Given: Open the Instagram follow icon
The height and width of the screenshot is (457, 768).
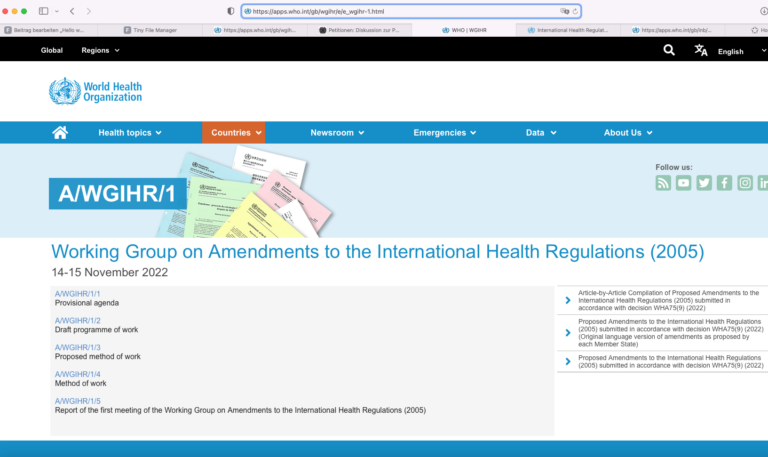Looking at the screenshot, I should point(745,183).
